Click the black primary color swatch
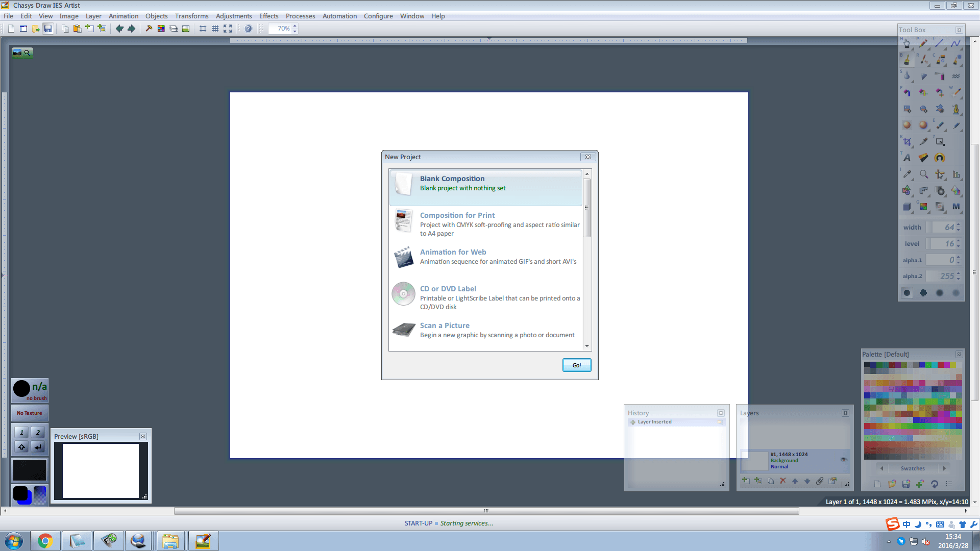The width and height of the screenshot is (980, 551). (20, 493)
